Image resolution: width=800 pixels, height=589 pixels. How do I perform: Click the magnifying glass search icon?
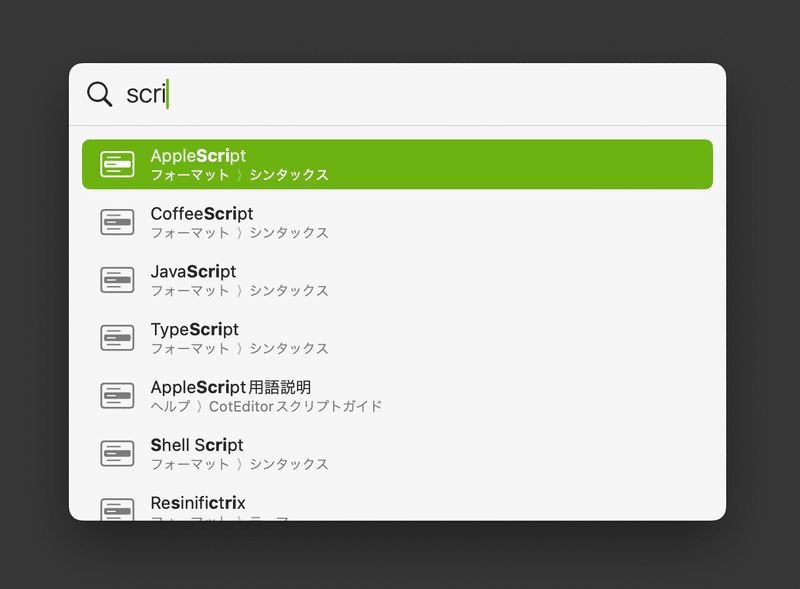point(99,94)
